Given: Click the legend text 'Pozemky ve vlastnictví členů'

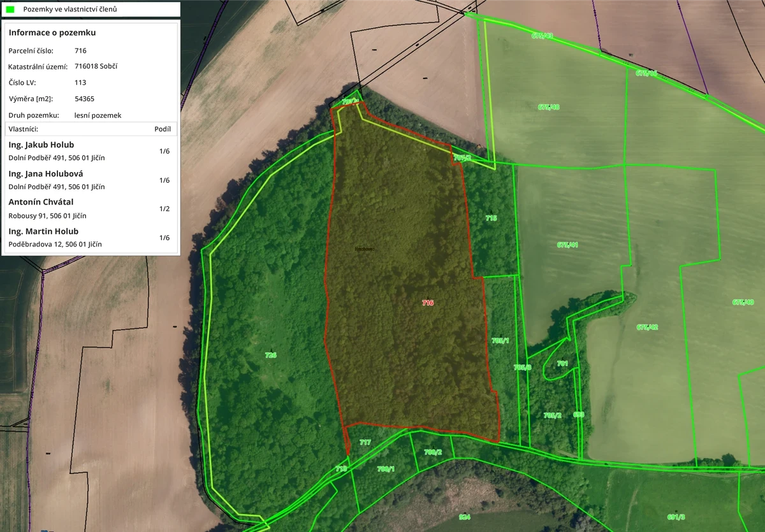Looking at the screenshot, I should (69, 10).
